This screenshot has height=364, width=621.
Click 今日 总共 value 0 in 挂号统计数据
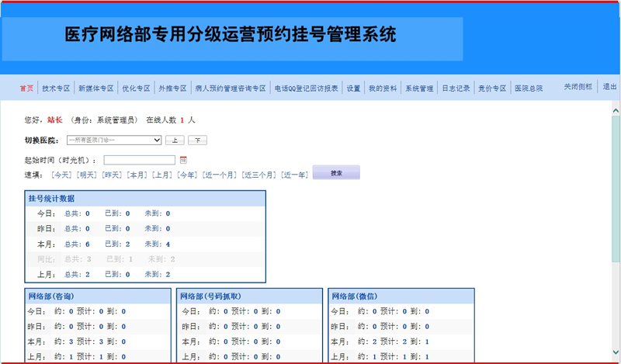pyautogui.click(x=88, y=214)
